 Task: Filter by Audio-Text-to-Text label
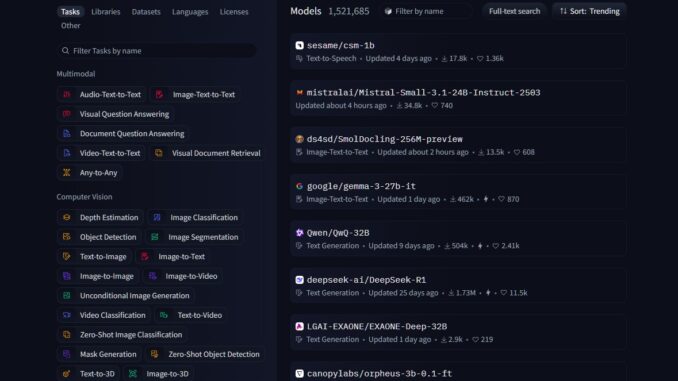click(x=110, y=94)
